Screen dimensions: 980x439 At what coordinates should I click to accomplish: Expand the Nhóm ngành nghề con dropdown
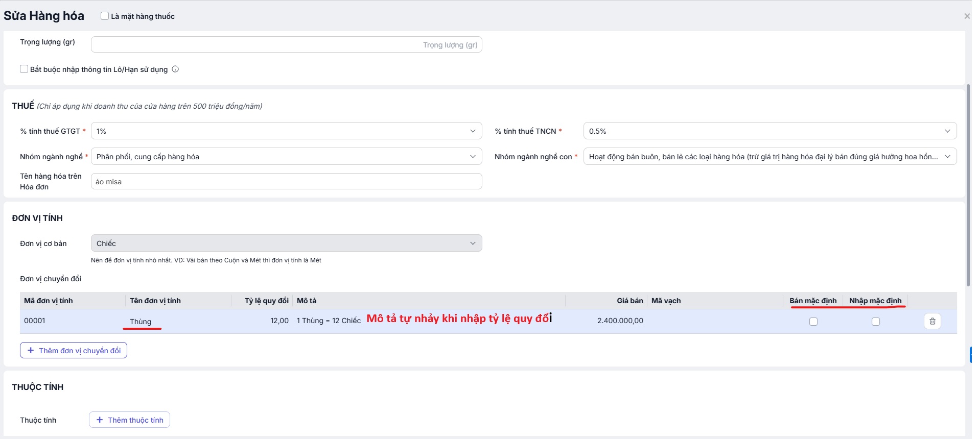tap(769, 157)
